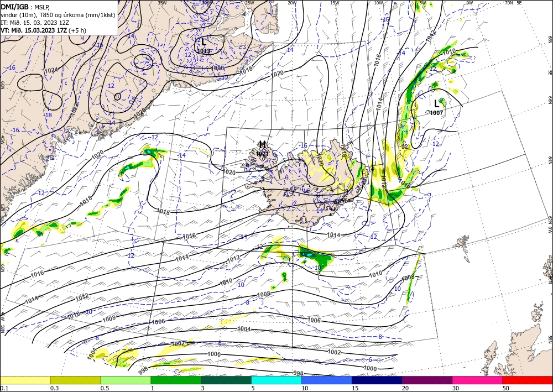This screenshot has height=392, width=553.
Task: Click the legend scale value 20
Action: pyautogui.click(x=405, y=388)
